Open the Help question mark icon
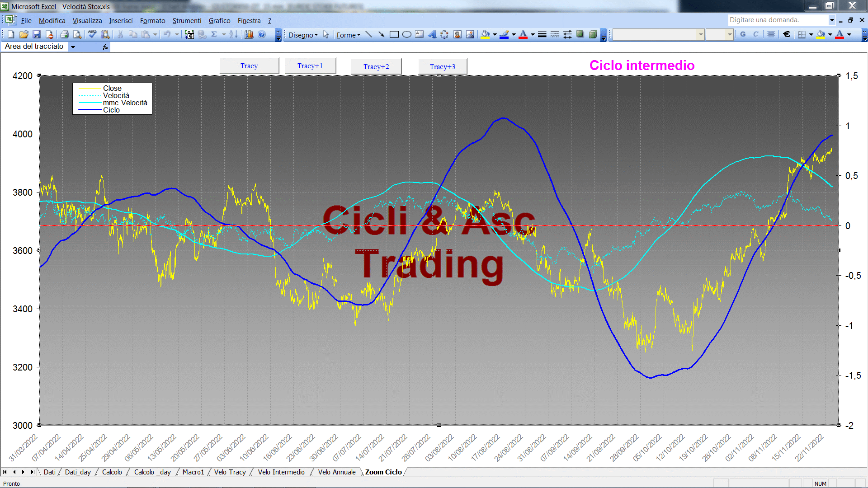The image size is (868, 488). click(262, 34)
